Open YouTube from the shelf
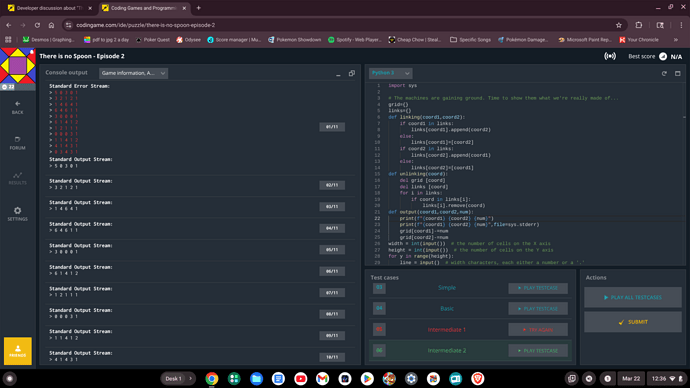 [301, 378]
